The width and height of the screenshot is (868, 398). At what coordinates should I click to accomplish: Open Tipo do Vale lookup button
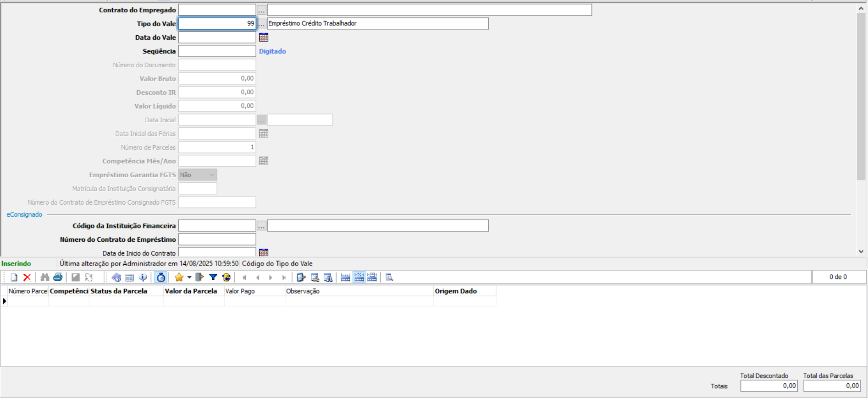[x=261, y=24]
